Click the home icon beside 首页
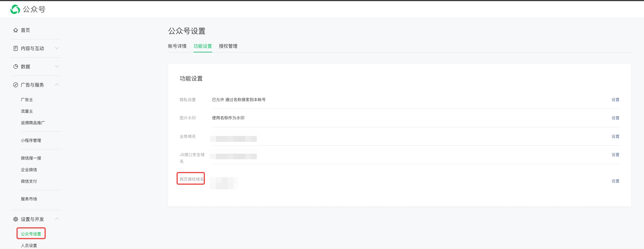Image resolution: width=644 pixels, height=249 pixels. point(16,30)
